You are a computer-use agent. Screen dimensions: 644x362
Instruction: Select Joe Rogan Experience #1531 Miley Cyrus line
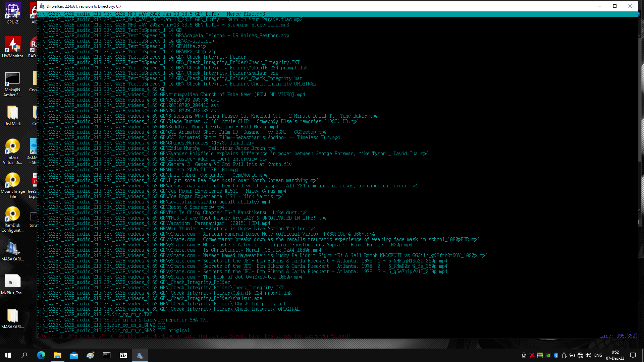coord(162,191)
